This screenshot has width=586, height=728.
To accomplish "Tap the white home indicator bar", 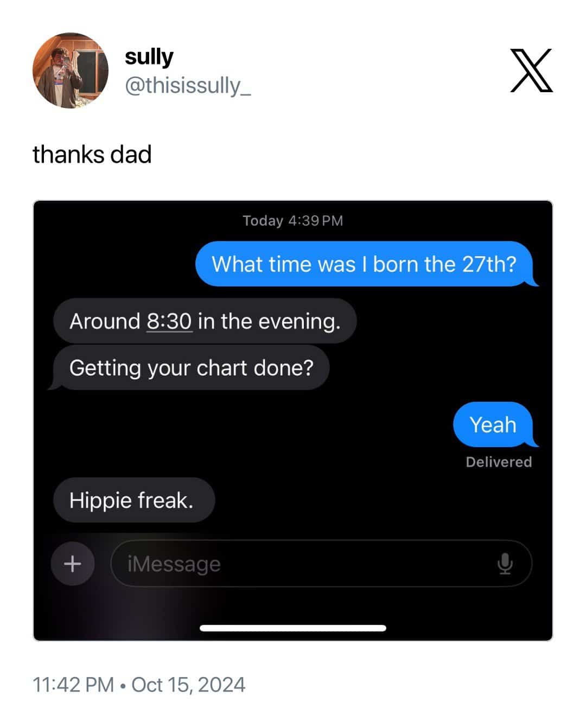I will (x=293, y=628).
